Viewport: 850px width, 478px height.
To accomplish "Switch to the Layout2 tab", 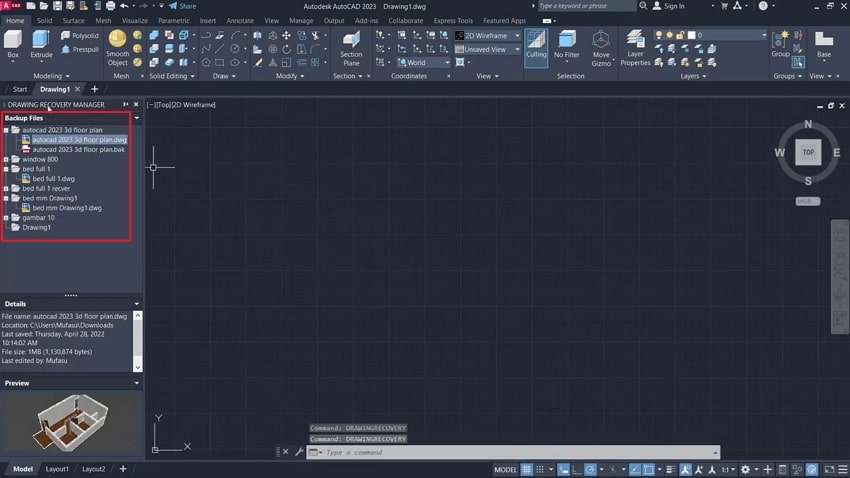I will [94, 469].
